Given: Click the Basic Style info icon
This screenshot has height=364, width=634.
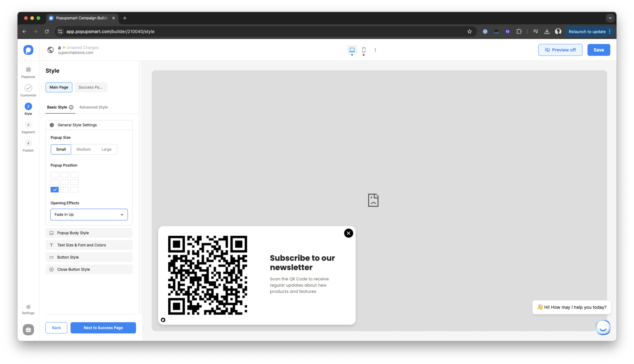Looking at the screenshot, I should coord(71,107).
